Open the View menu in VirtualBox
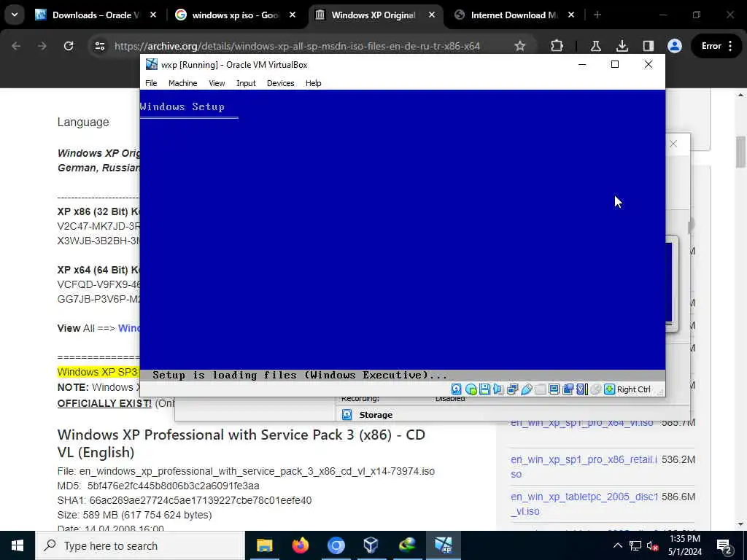Image resolution: width=747 pixels, height=560 pixels. click(216, 83)
